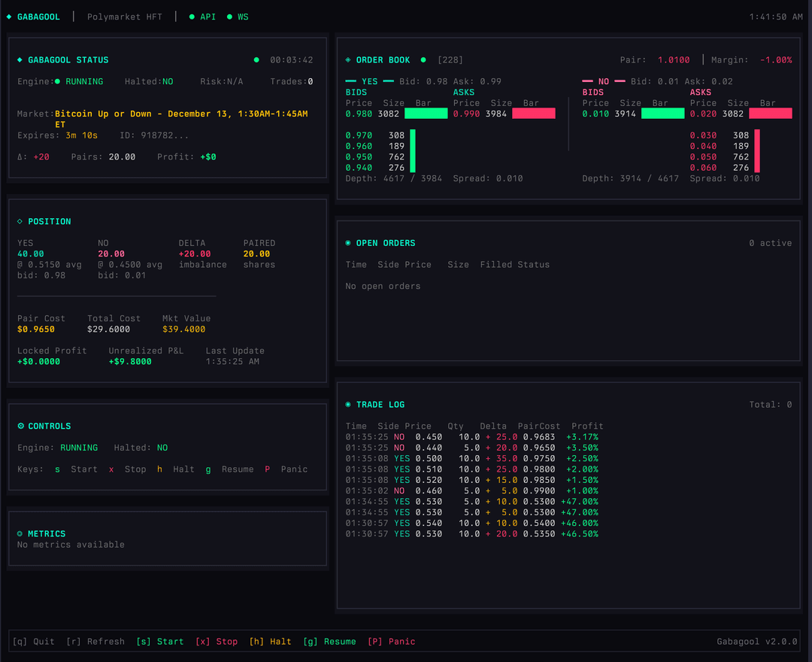Click the NO pink dash marker in order book

pos(587,81)
